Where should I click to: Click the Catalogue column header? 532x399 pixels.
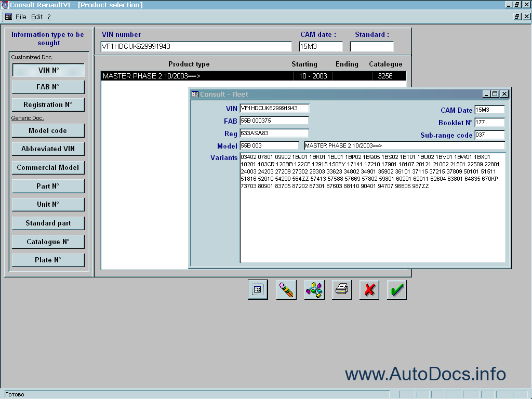pos(385,64)
